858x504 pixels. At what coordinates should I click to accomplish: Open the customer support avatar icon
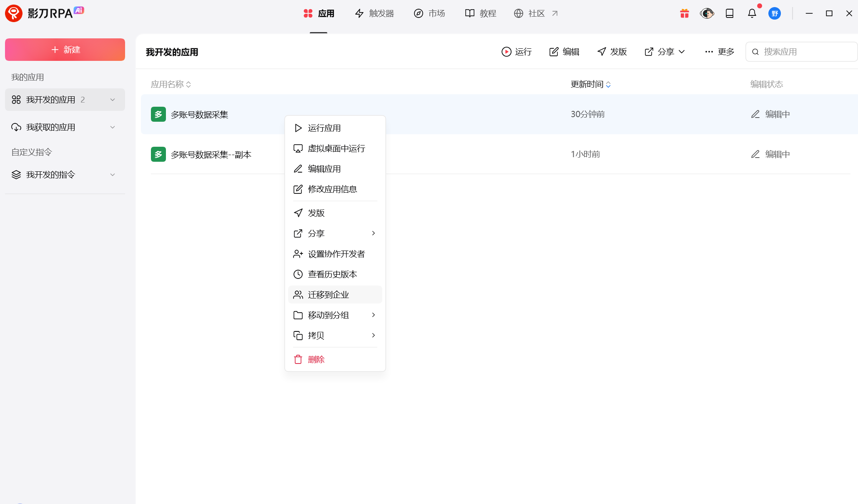707,13
